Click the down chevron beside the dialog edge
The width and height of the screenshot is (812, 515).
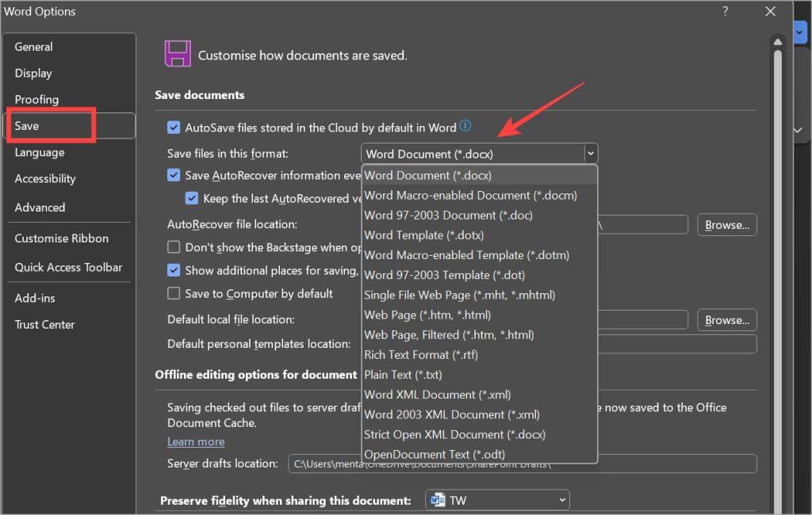798,130
